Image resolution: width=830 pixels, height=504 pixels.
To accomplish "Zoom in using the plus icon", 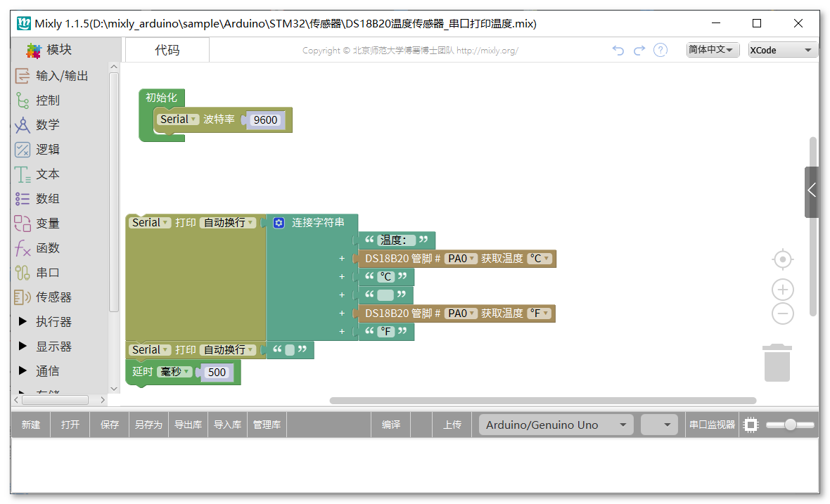I will tap(782, 289).
